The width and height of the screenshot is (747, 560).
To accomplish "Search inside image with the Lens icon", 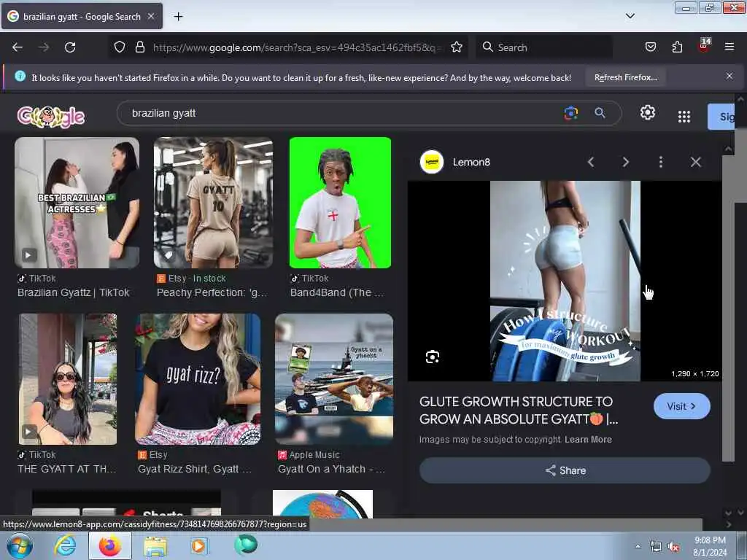I will tap(432, 357).
